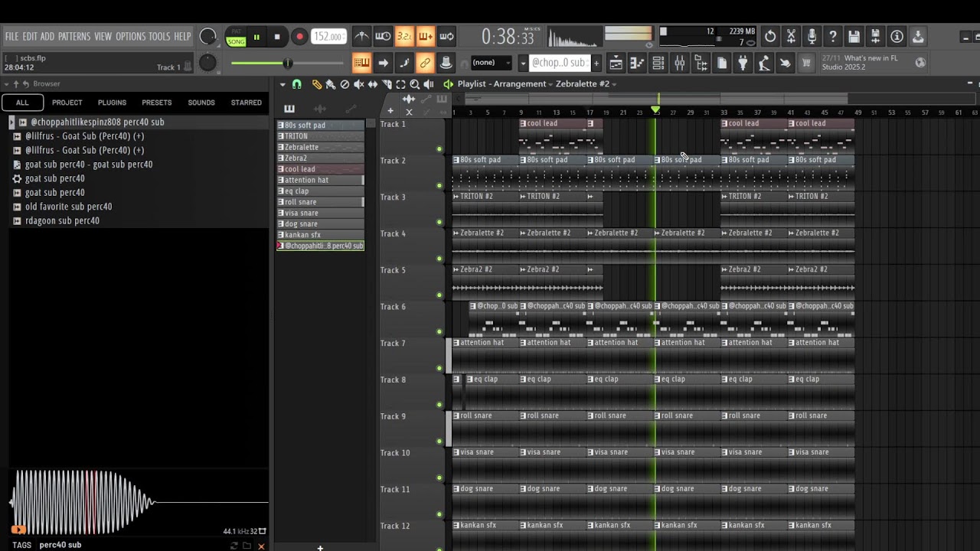This screenshot has width=980, height=551.
Task: Select the slice tool in the playlist toolbar
Action: click(x=387, y=84)
